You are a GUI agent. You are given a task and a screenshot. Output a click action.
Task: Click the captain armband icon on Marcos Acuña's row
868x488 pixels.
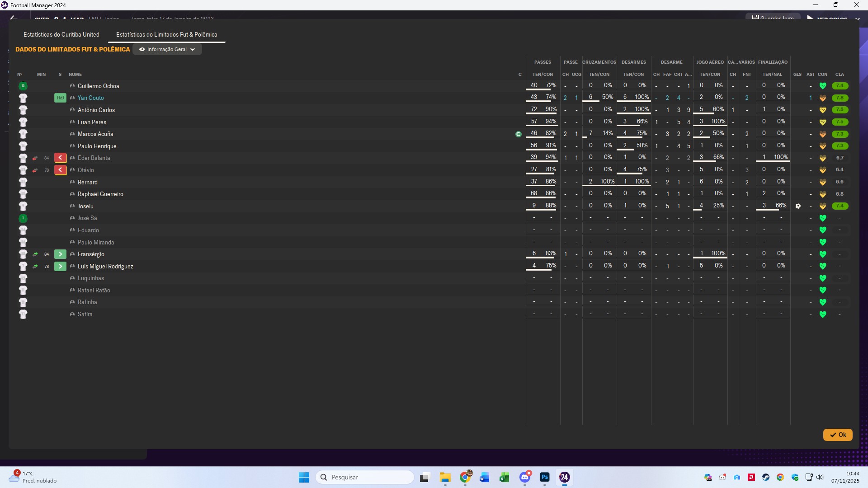point(519,134)
